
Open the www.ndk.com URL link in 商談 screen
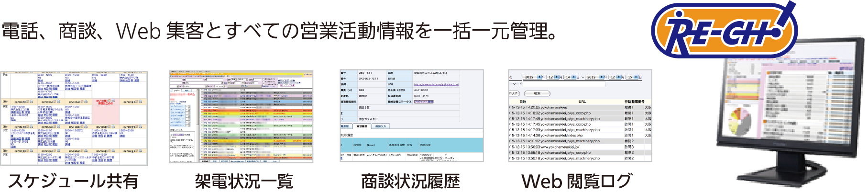point(436,84)
